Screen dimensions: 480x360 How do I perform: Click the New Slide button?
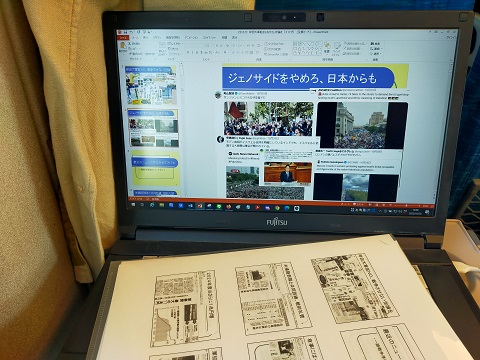point(162,48)
